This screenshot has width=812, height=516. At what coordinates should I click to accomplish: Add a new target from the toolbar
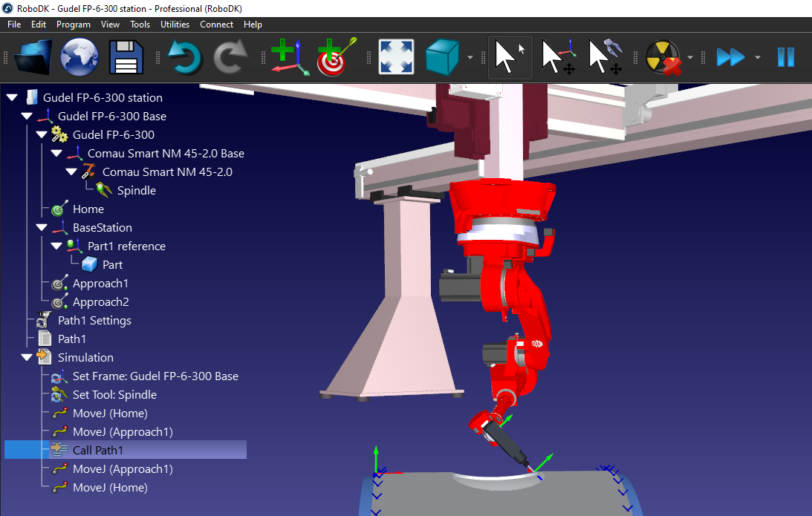pyautogui.click(x=336, y=57)
